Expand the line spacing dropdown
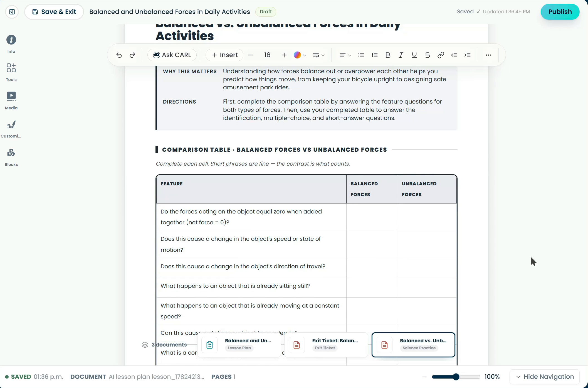588x388 pixels. click(x=319, y=55)
